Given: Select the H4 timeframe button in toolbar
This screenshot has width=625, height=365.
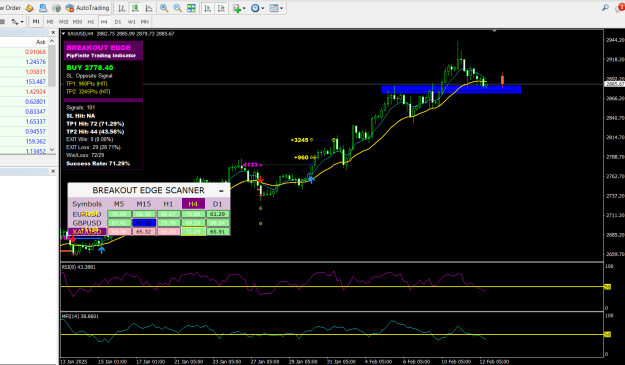Looking at the screenshot, I should 104,22.
